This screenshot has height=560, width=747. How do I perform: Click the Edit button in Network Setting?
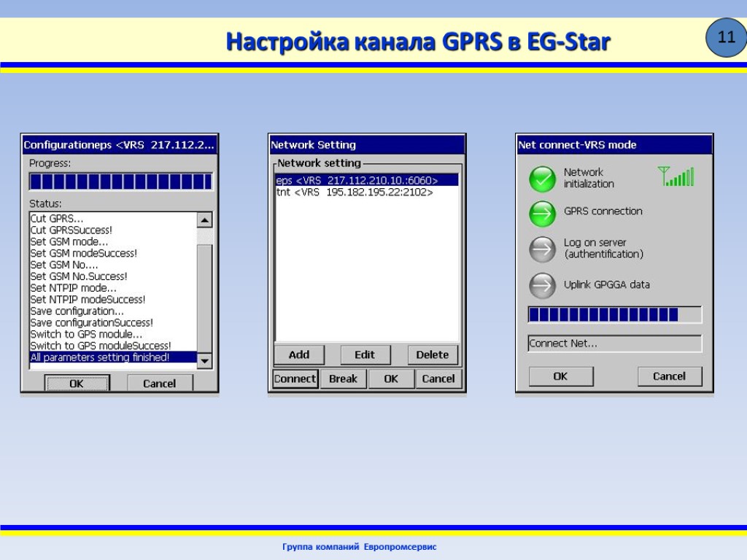tap(365, 355)
